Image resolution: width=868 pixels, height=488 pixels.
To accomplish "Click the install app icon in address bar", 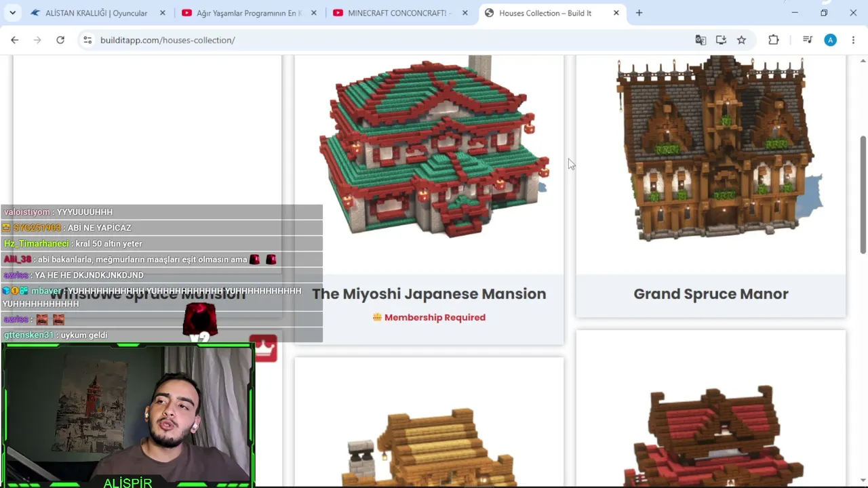I will [721, 40].
